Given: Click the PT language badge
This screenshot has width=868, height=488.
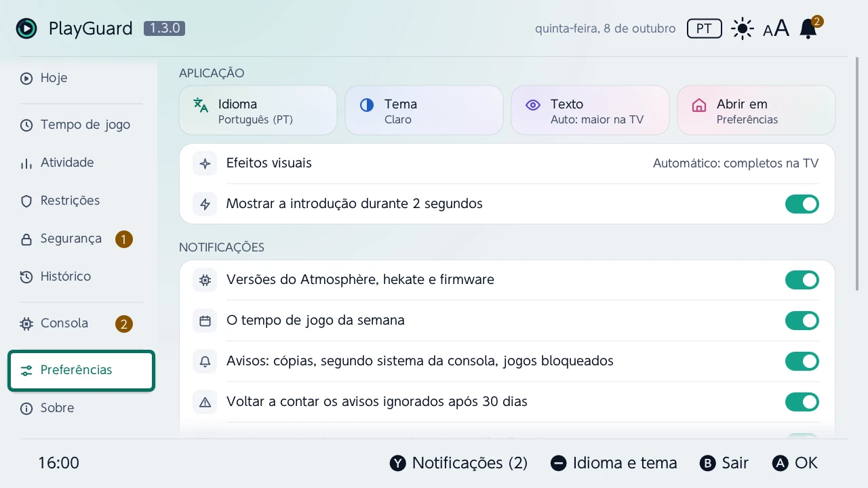Looking at the screenshot, I should [x=704, y=28].
